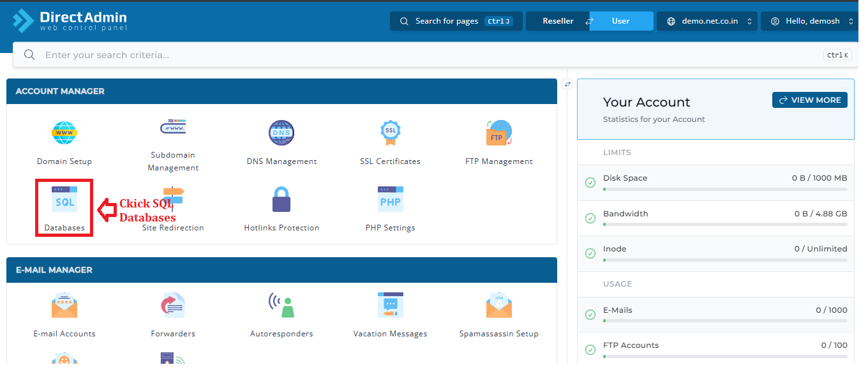The image size is (868, 367).
Task: Click the ACCOUNT MANAGER section header
Action: point(281,91)
